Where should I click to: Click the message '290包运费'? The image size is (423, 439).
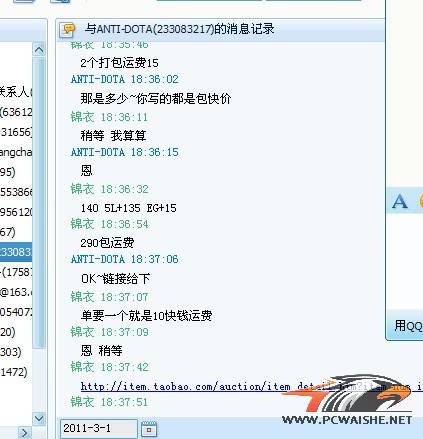pos(107,243)
